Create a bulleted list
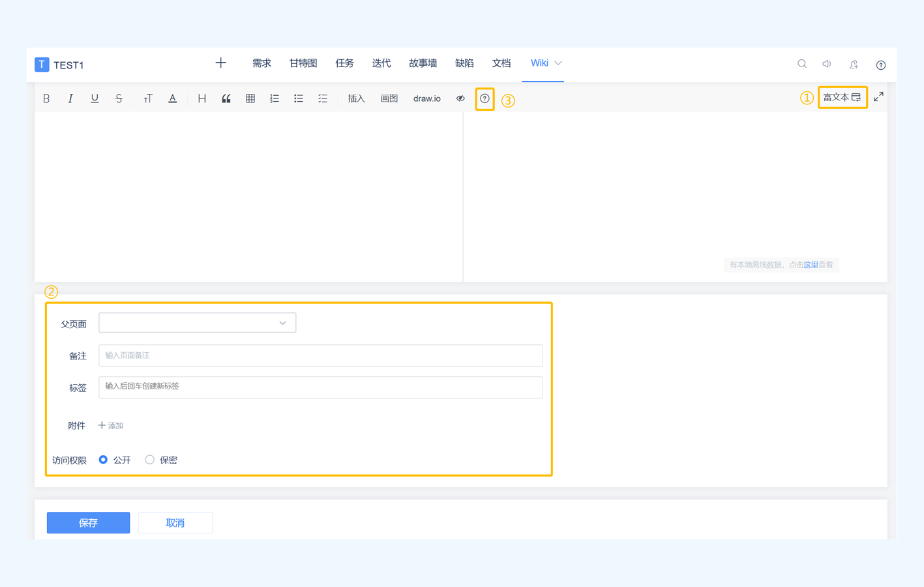 pyautogui.click(x=299, y=98)
